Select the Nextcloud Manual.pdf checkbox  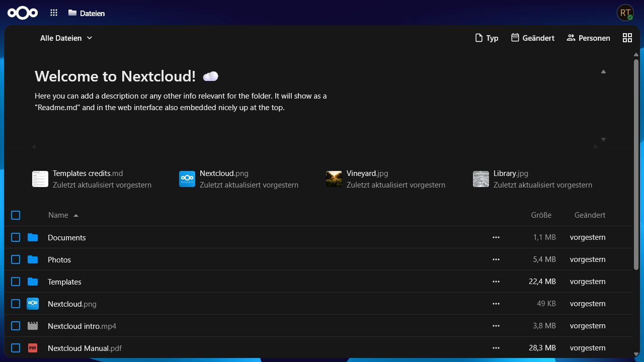point(16,348)
